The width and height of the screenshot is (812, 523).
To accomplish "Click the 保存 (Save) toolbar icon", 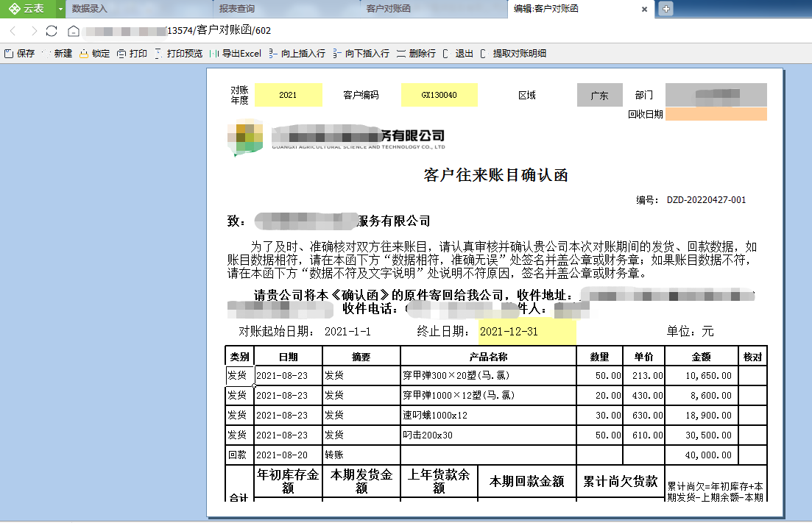I will click(x=8, y=53).
